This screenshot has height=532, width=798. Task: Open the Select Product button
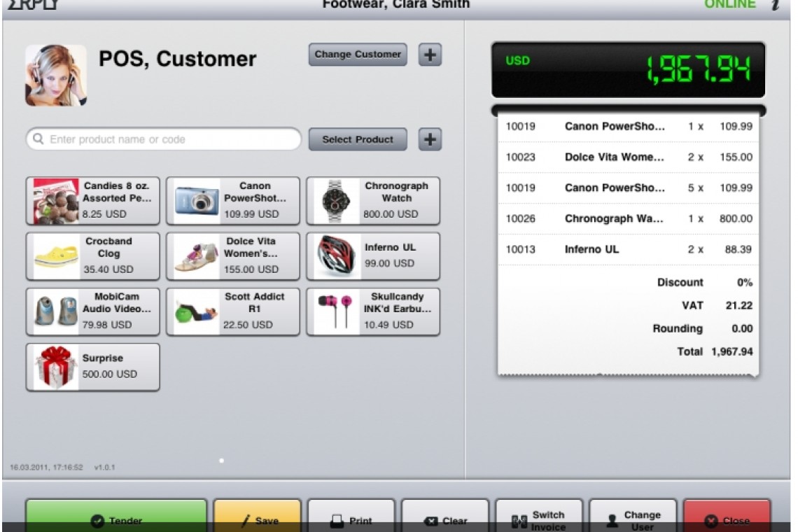click(x=358, y=139)
